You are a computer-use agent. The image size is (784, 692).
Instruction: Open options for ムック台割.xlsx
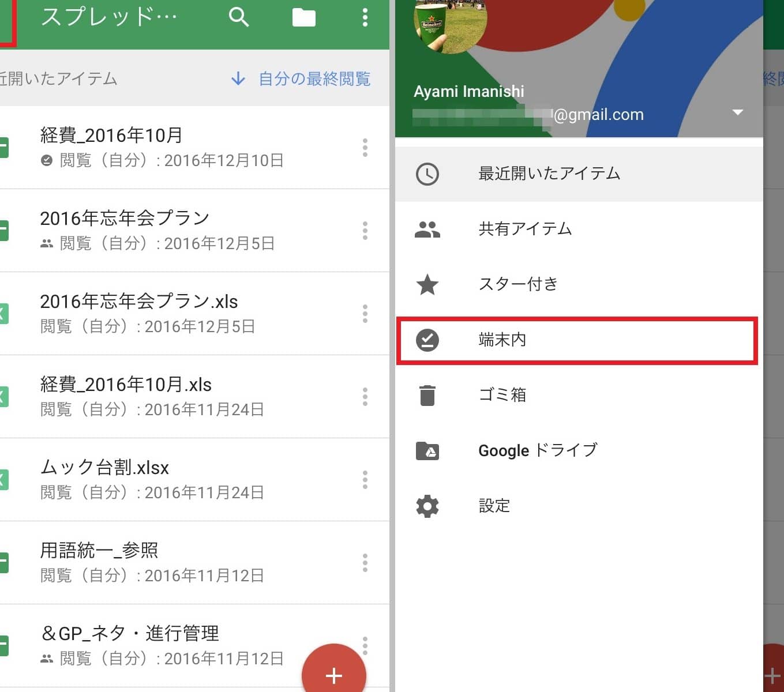pyautogui.click(x=365, y=480)
